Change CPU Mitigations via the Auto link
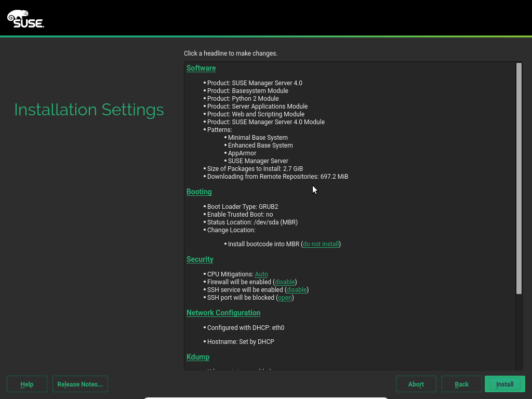 (261, 274)
